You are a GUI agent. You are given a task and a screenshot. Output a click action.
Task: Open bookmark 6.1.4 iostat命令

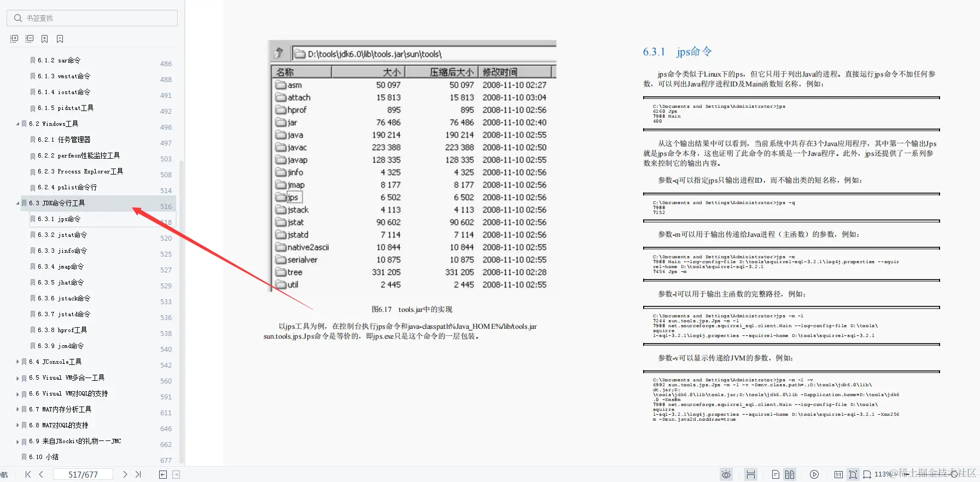point(64,92)
